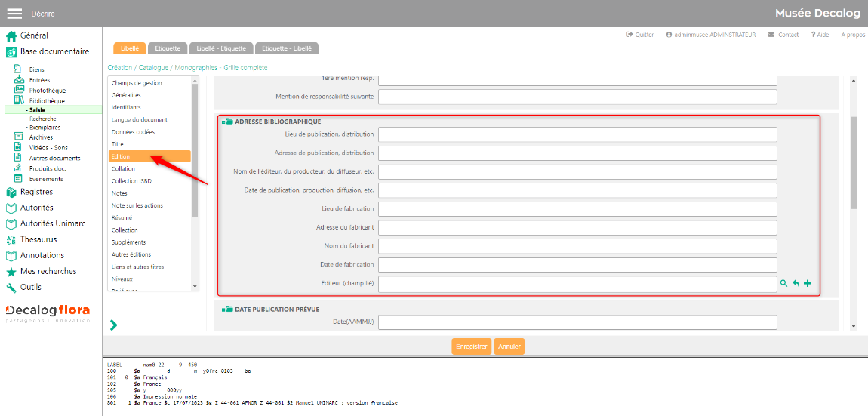This screenshot has width=868, height=416.
Task: Click the green undo arrow beside Editeur field
Action: click(796, 284)
